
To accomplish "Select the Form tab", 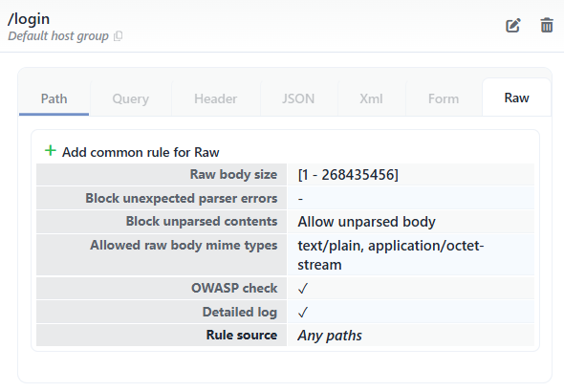I will 444,98.
